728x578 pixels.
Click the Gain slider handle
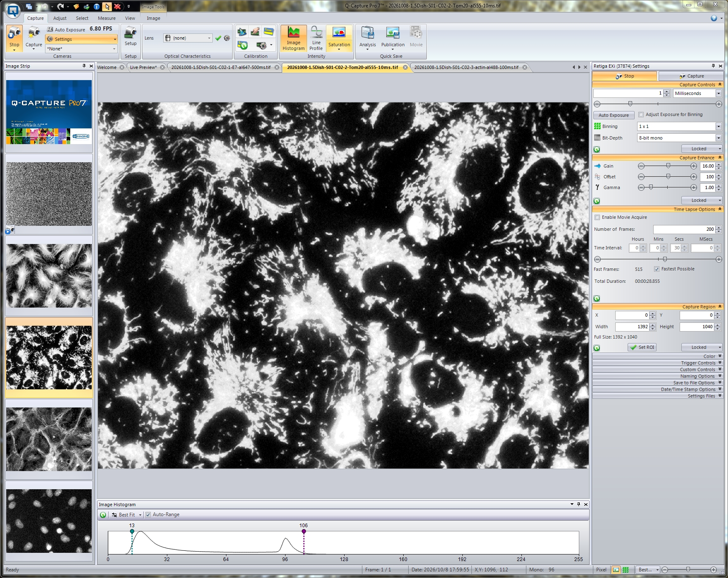click(x=668, y=166)
